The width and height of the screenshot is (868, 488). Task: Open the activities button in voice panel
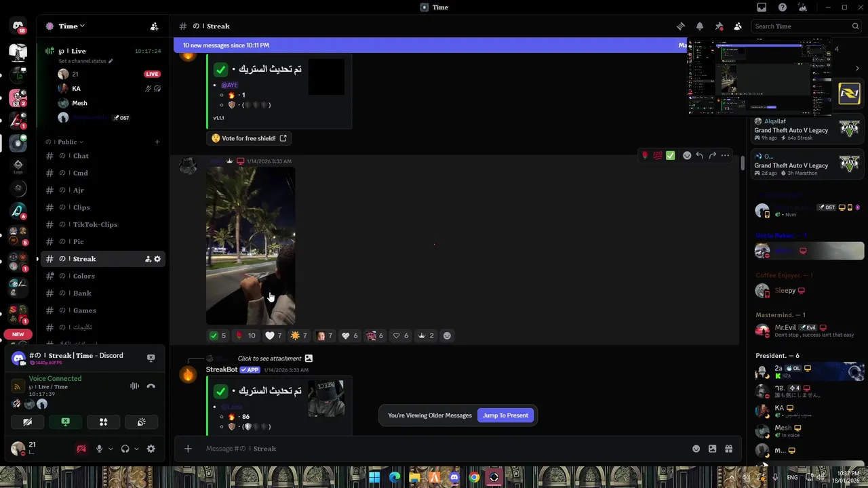click(x=104, y=422)
